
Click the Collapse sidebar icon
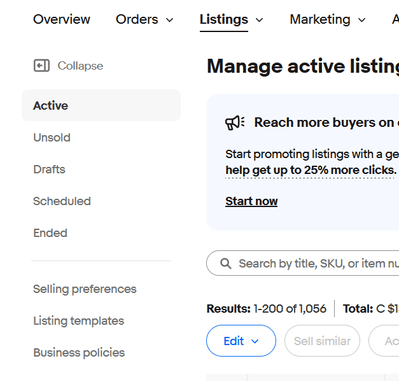(x=42, y=65)
